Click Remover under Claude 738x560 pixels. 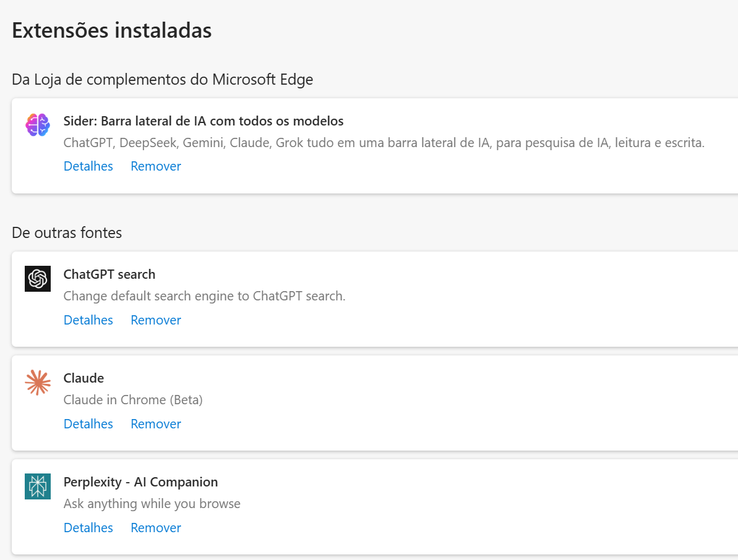[156, 423]
